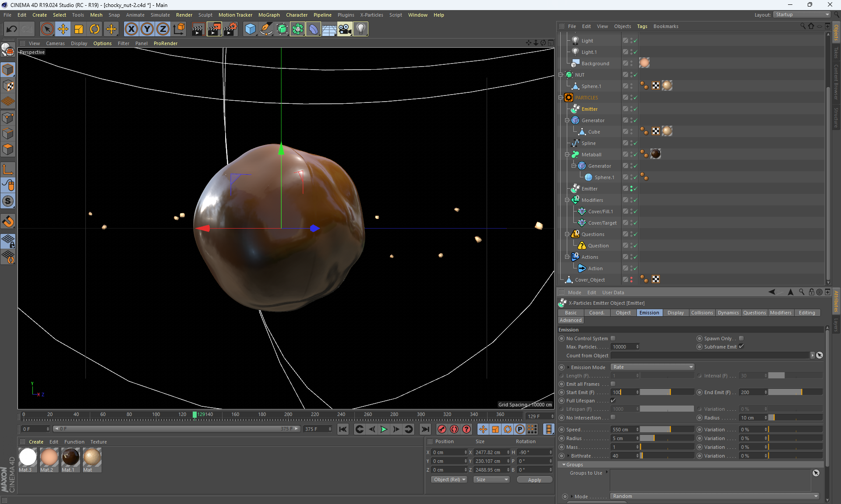Add a light object from toolbar
Image resolution: width=841 pixels, height=504 pixels.
360,29
